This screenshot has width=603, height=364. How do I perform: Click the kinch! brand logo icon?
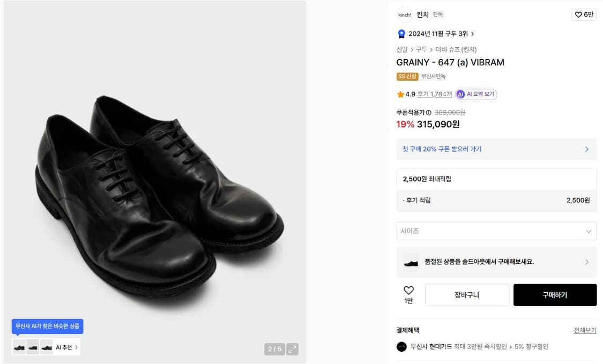pos(404,14)
